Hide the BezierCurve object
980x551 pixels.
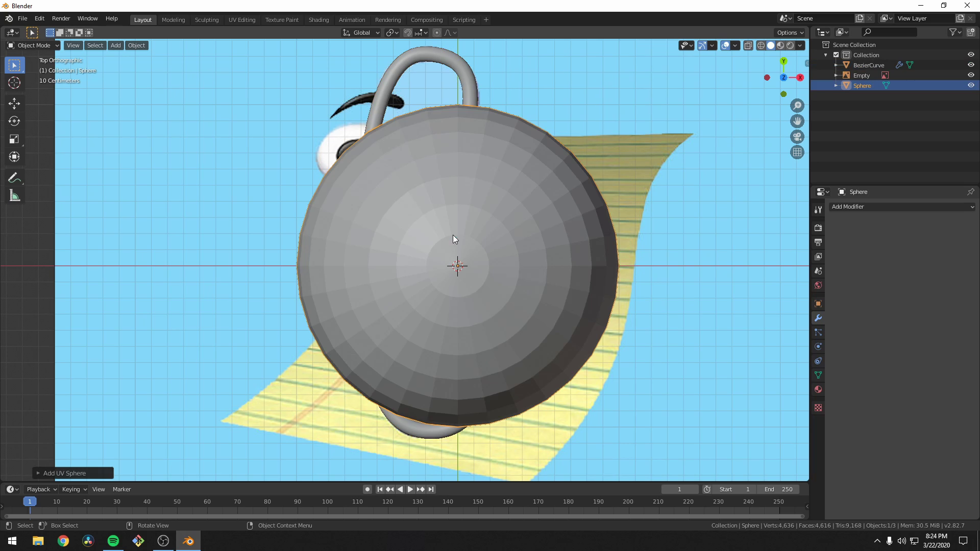click(971, 65)
